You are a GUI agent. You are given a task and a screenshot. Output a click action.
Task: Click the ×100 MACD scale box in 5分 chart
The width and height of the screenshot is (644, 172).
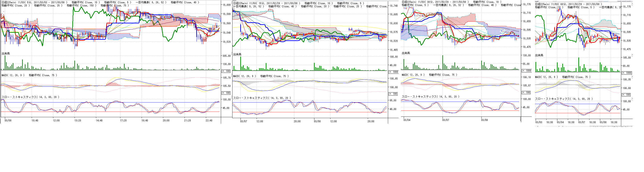[x=226, y=93]
